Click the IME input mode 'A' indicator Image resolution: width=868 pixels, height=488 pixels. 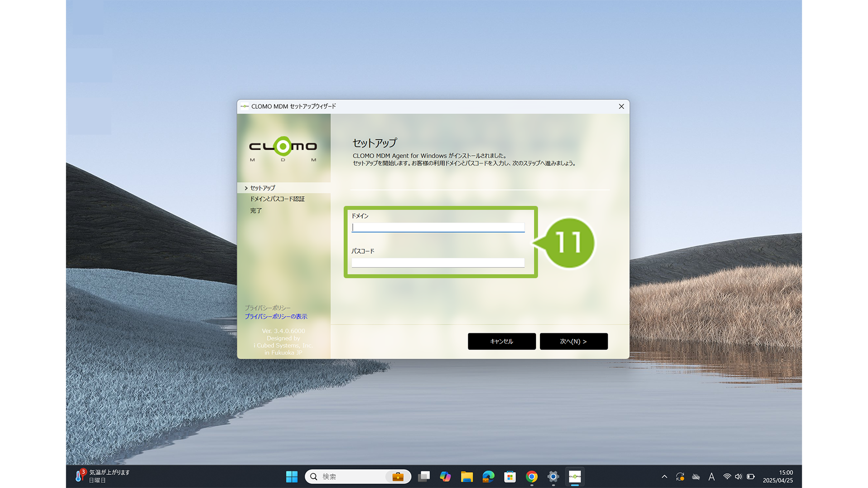coord(712,477)
